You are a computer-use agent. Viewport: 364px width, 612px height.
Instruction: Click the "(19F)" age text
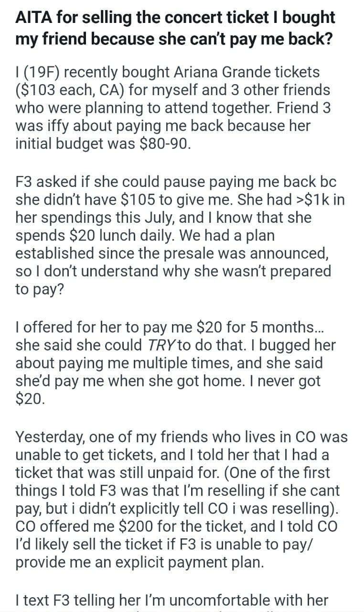[x=44, y=73]
